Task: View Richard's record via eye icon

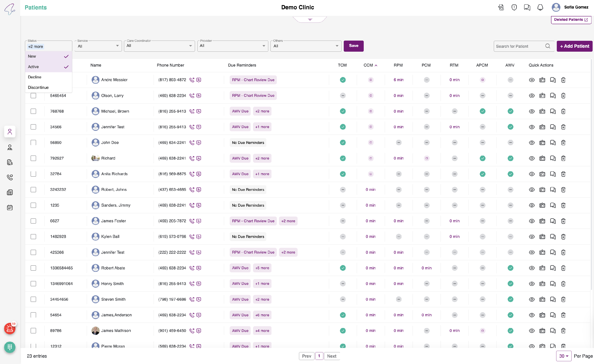Action: tap(532, 158)
